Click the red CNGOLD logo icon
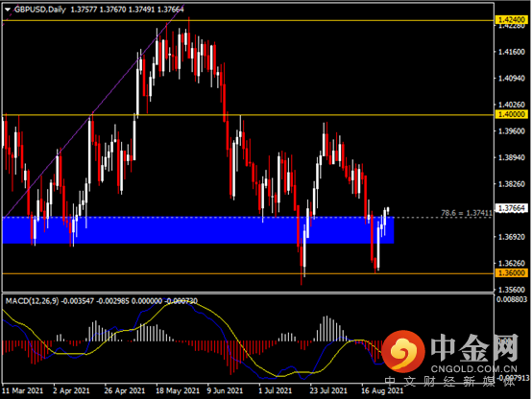 [403, 350]
